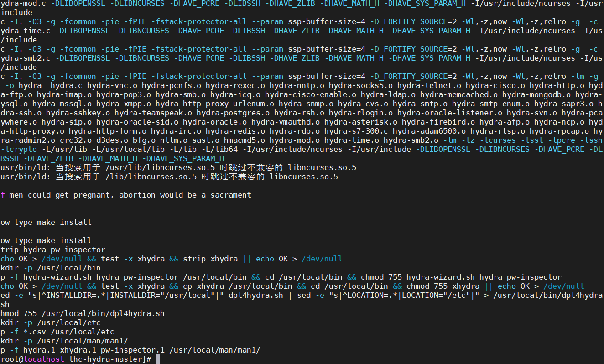This screenshot has width=604, height=364.
Task: Click 'hydra-pcnfs.o' in the link command
Action: tap(172, 86)
